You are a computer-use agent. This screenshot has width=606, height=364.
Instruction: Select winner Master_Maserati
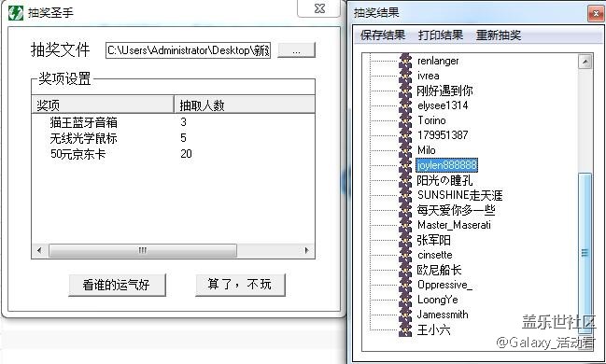coord(454,225)
